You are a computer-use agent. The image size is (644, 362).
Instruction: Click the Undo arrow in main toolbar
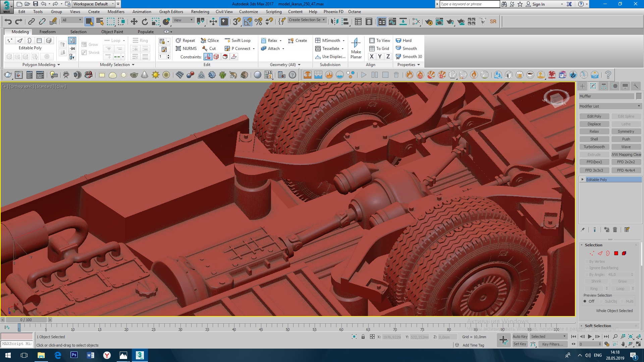point(8,22)
